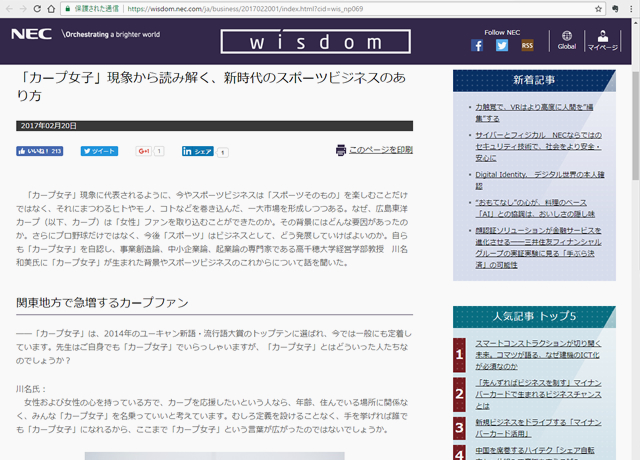Open the Global site globe icon
This screenshot has height=460, width=640.
pyautogui.click(x=567, y=38)
